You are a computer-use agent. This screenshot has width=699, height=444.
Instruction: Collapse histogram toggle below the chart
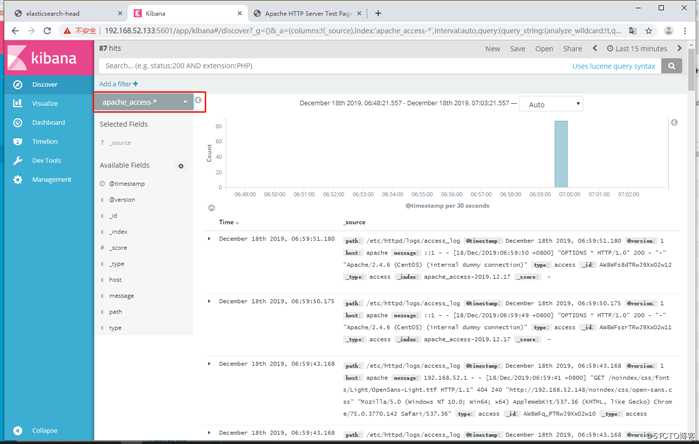click(212, 208)
